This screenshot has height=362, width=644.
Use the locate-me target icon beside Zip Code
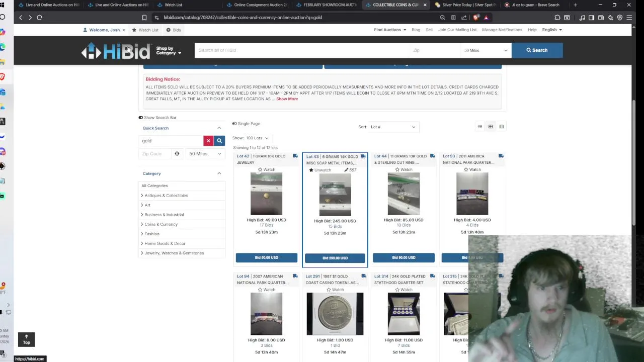177,154
